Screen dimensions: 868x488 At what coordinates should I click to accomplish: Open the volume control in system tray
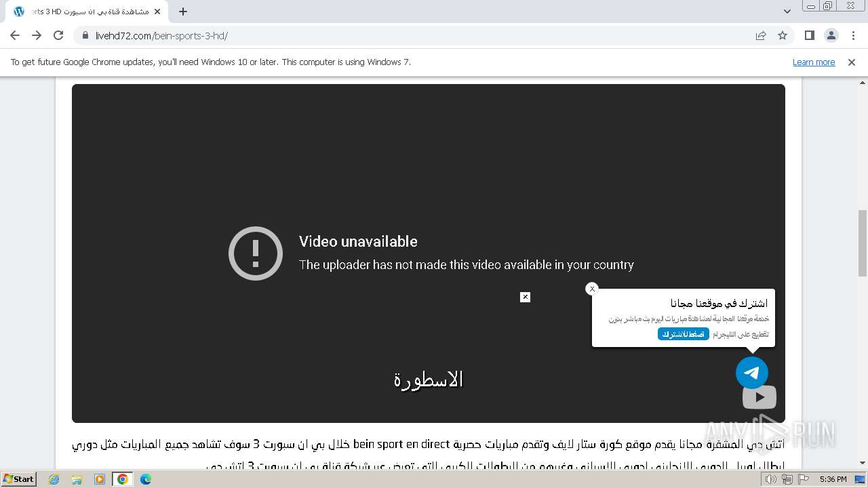pyautogui.click(x=771, y=479)
